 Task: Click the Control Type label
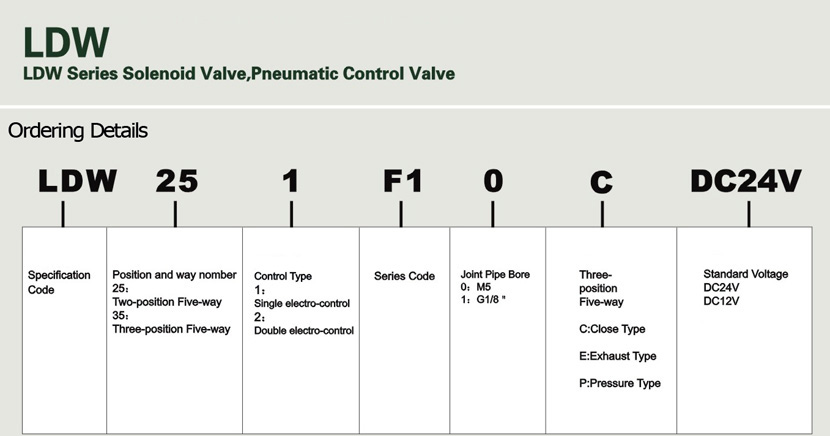coord(283,276)
